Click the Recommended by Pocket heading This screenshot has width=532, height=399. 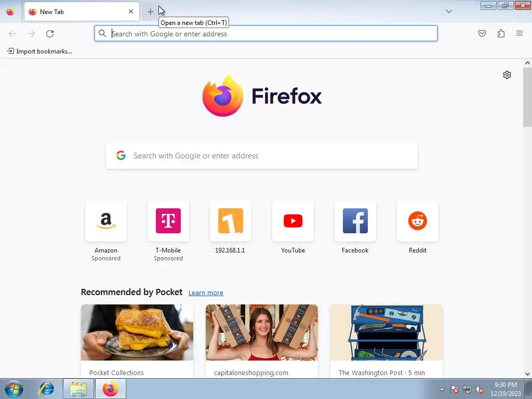pos(131,292)
